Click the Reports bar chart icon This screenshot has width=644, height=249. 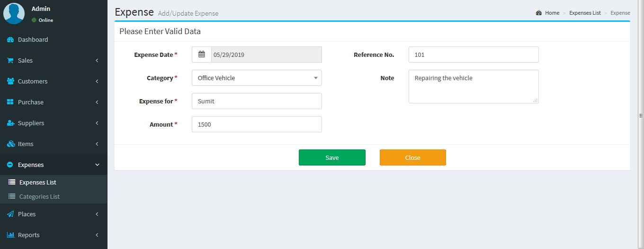click(x=10, y=235)
